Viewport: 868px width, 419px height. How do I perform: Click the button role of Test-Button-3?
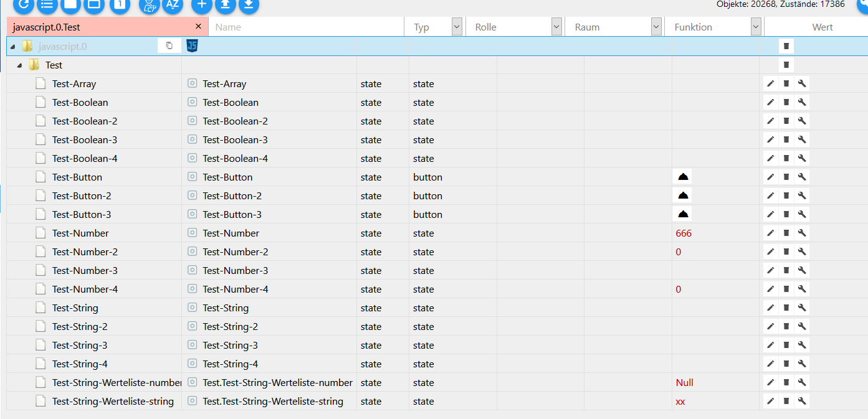pos(427,215)
